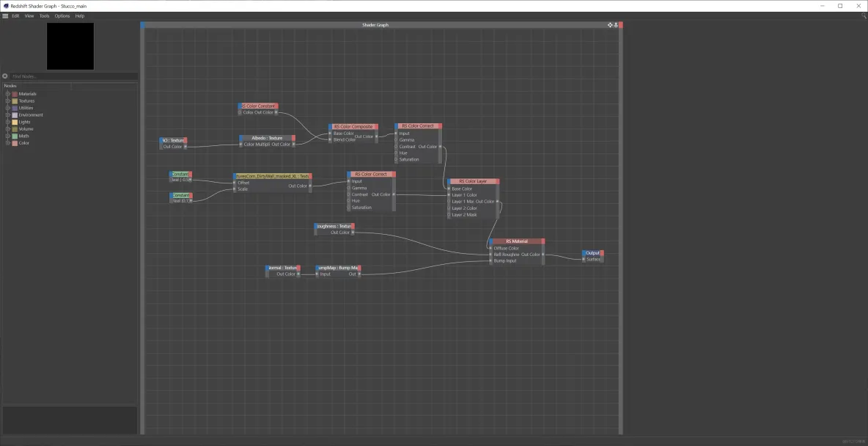This screenshot has width=868, height=446.
Task: Click the blue corner of the Shader Graph title bar
Action: click(142, 25)
